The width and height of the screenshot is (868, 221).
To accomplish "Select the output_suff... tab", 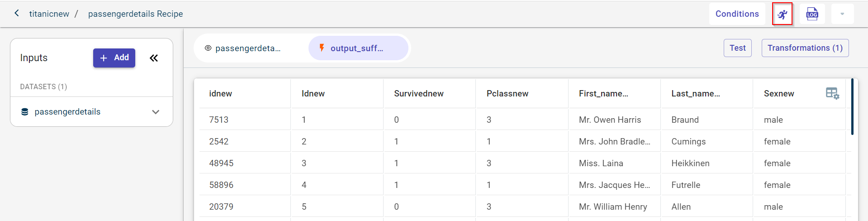I will pos(357,48).
